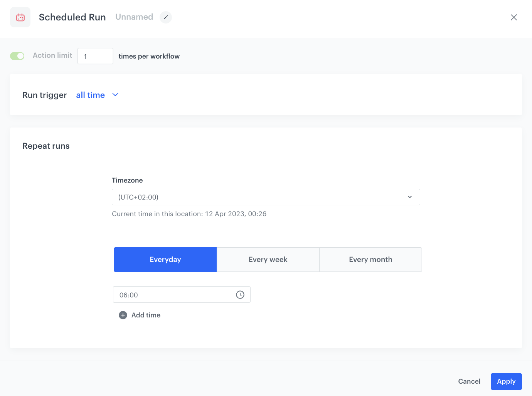This screenshot has width=532, height=396.
Task: Click the Add time link
Action: coord(146,315)
